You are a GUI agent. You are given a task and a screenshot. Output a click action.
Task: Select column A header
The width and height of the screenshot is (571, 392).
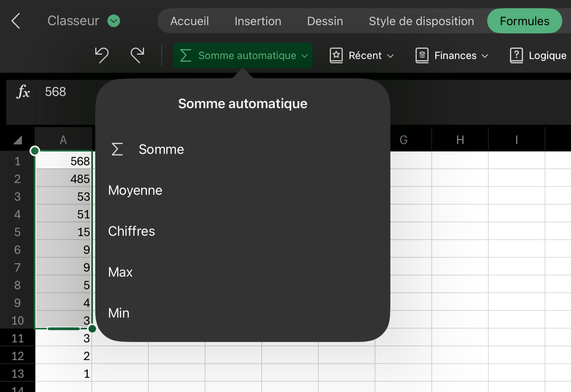63,140
